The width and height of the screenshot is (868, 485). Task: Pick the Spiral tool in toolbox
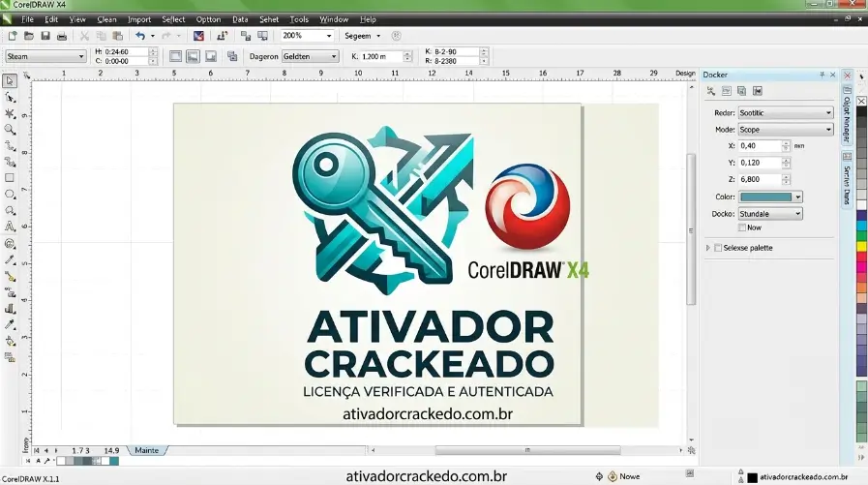coord(10,243)
